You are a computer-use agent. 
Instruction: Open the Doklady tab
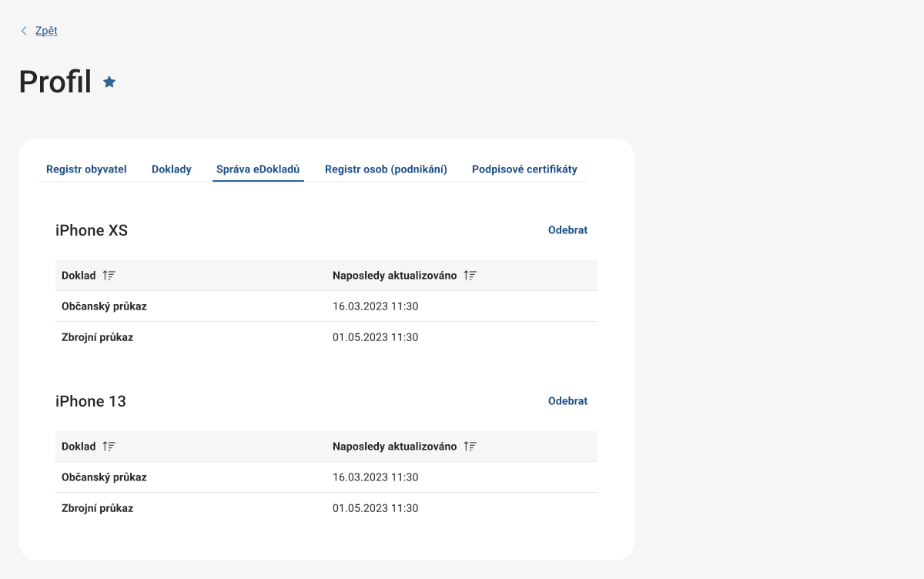[x=172, y=169]
